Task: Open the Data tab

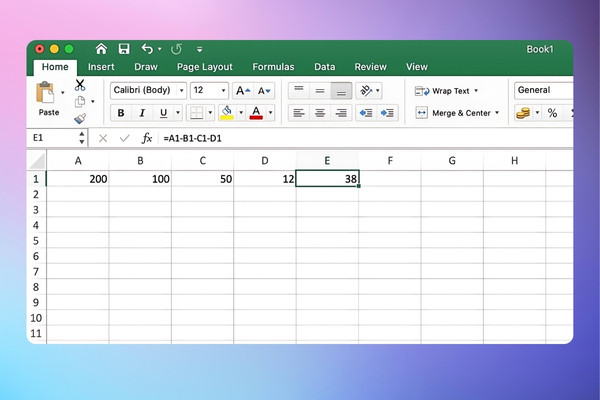Action: [324, 67]
